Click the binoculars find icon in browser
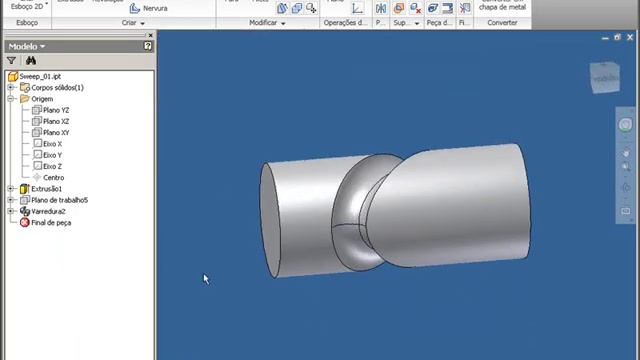This screenshot has width=640, height=360. pos(31,61)
